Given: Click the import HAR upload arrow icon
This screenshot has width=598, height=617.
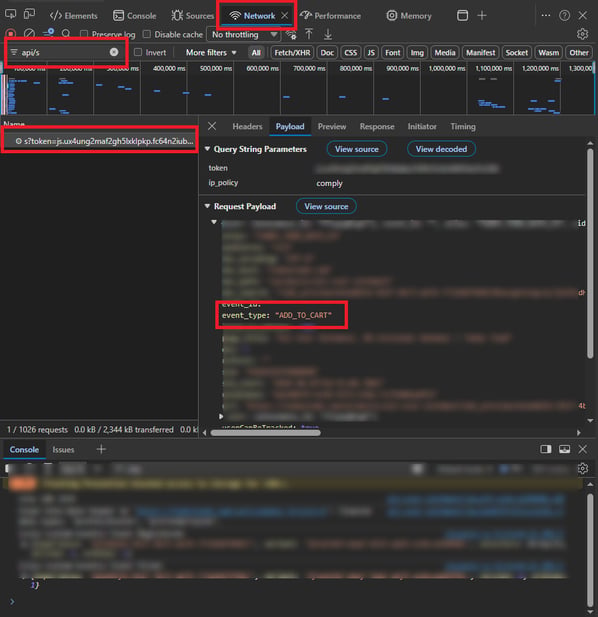Looking at the screenshot, I should click(309, 34).
